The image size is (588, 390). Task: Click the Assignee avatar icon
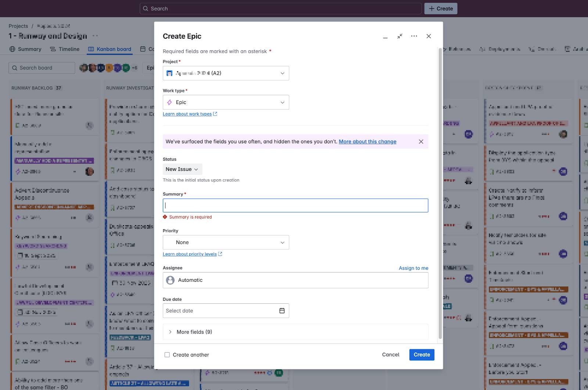click(170, 280)
